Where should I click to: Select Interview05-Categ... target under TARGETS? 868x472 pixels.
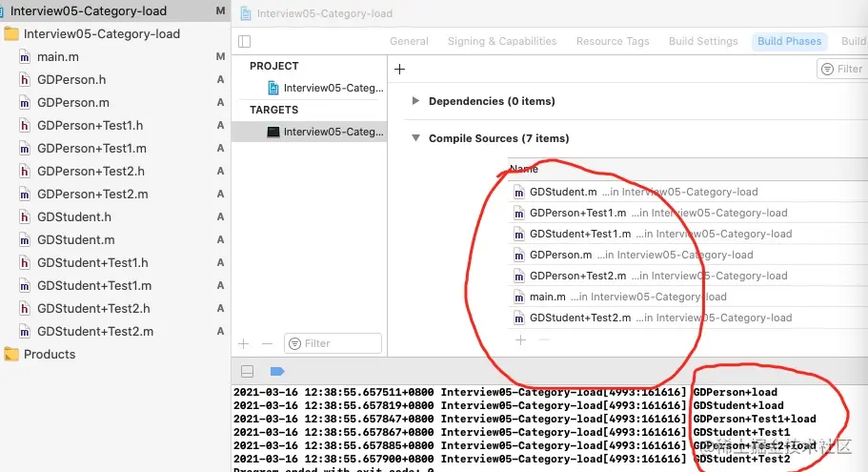click(x=310, y=132)
